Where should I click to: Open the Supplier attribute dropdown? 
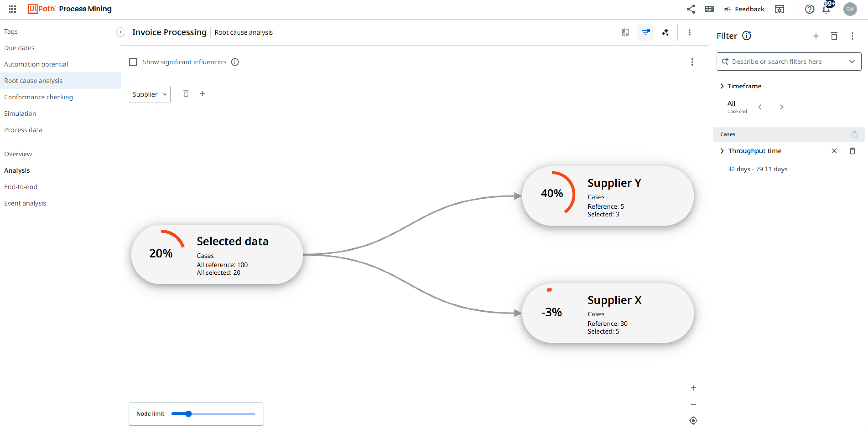pos(149,94)
